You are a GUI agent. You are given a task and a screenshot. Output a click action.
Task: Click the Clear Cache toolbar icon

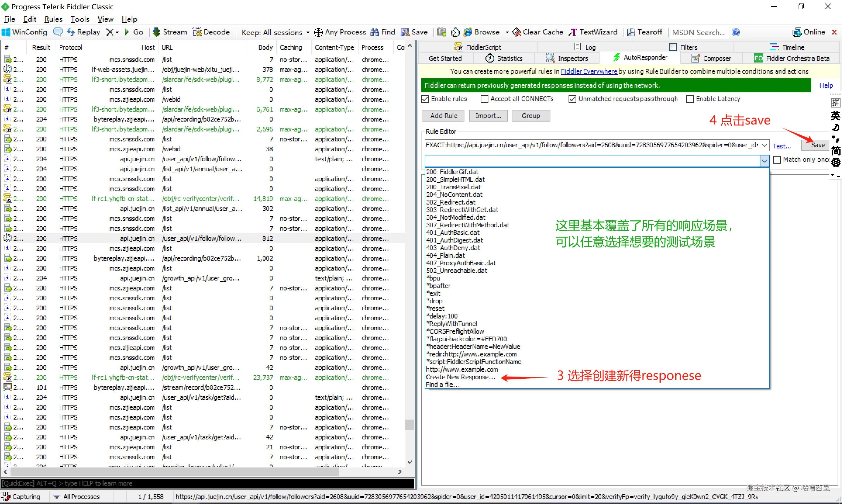click(x=516, y=32)
